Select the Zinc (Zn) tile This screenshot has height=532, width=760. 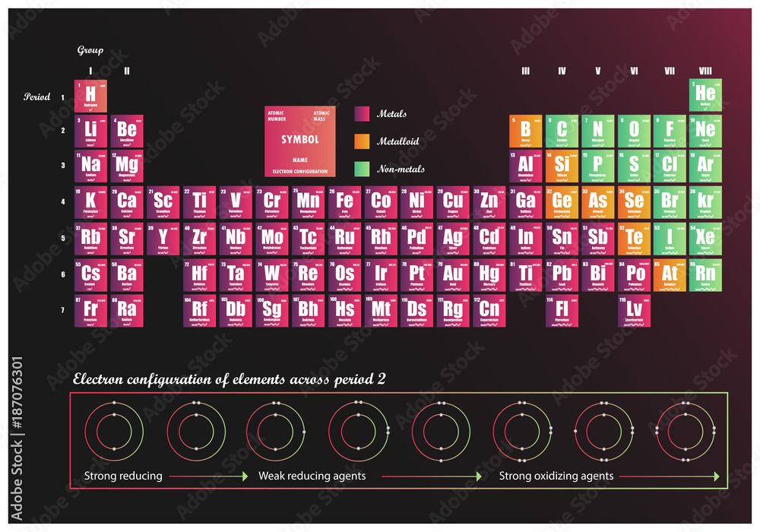(489, 202)
